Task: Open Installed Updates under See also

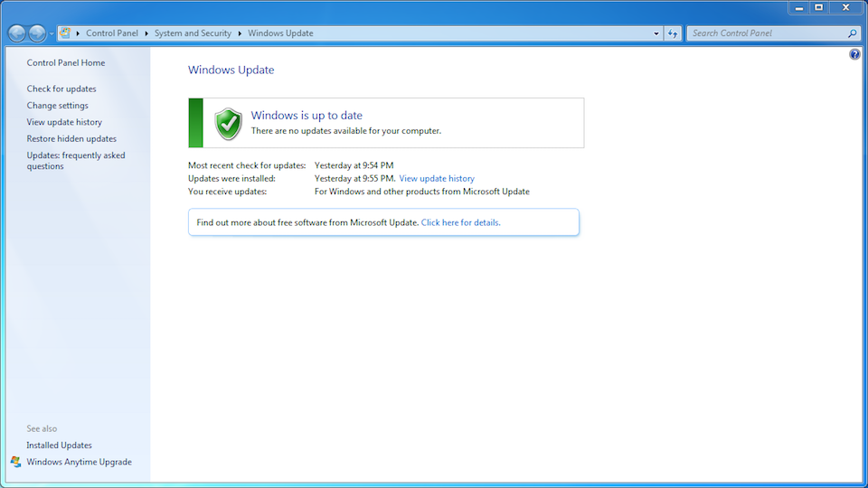Action: pos(60,446)
